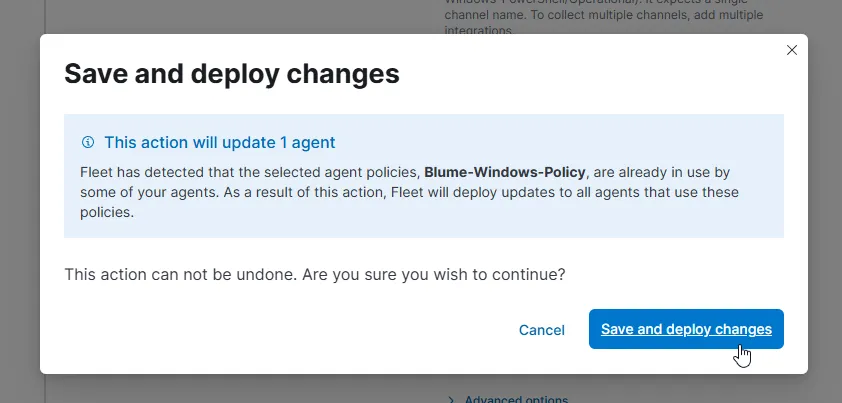Click the "Save and deploy changes" dialog heading
This screenshot has height=403, width=842.
pyautogui.click(x=231, y=74)
